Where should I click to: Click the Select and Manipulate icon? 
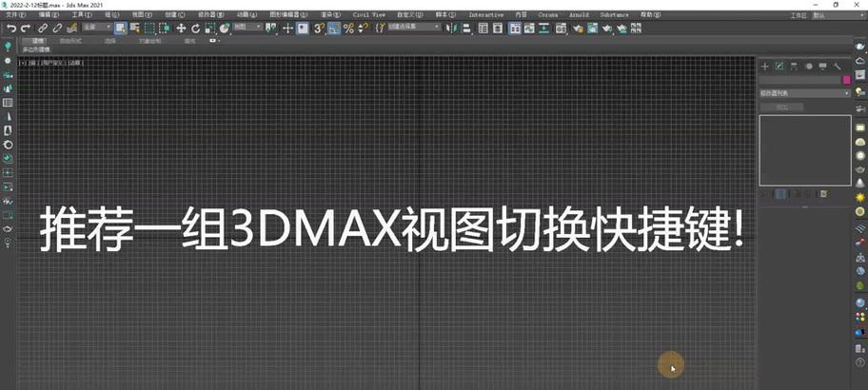point(287,28)
